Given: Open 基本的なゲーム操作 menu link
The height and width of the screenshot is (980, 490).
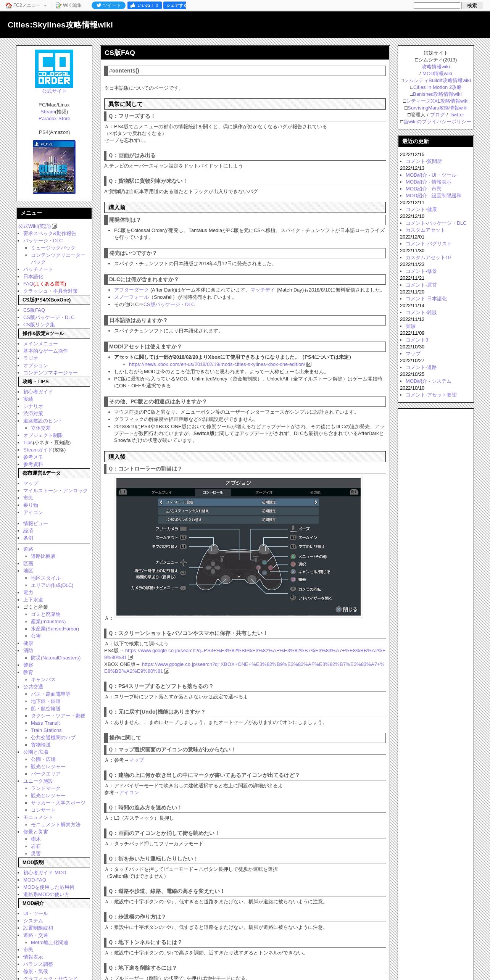Looking at the screenshot, I should coord(45,351).
